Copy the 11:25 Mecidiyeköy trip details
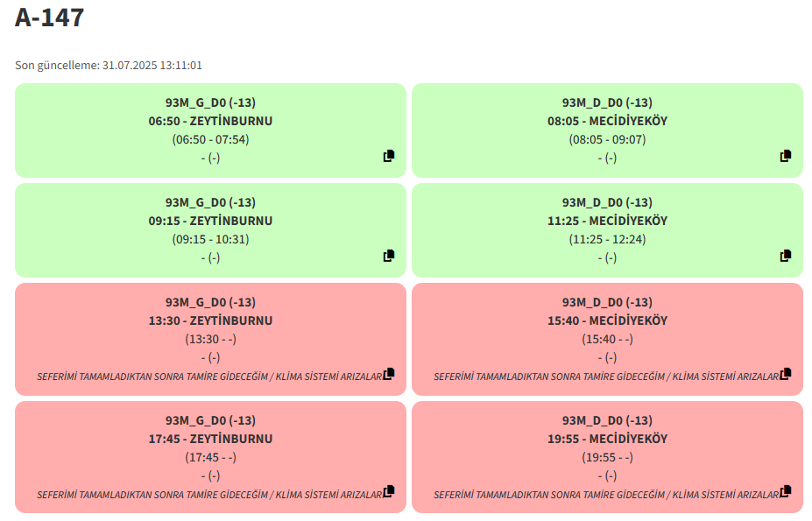The height and width of the screenshot is (521, 812). 786,256
